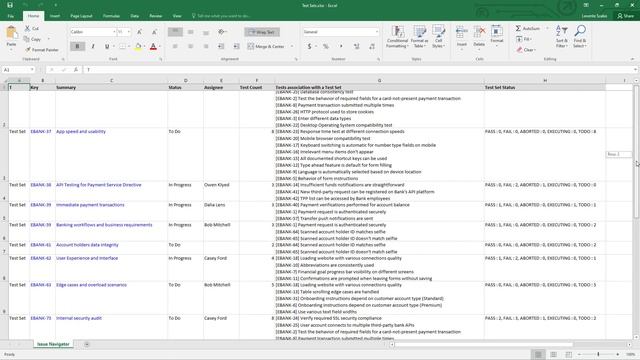Click the cell borders icon
640x360 pixels.
[122, 47]
